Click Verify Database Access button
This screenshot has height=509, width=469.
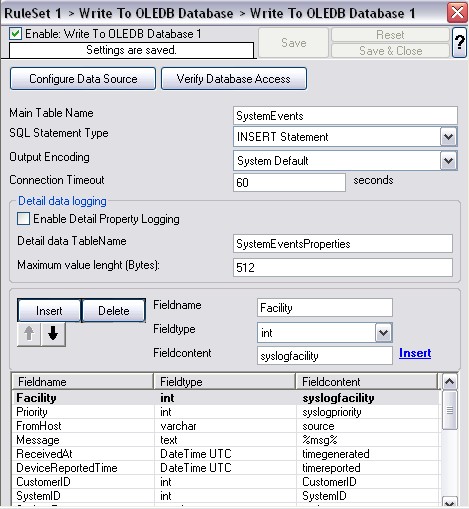coord(234,79)
